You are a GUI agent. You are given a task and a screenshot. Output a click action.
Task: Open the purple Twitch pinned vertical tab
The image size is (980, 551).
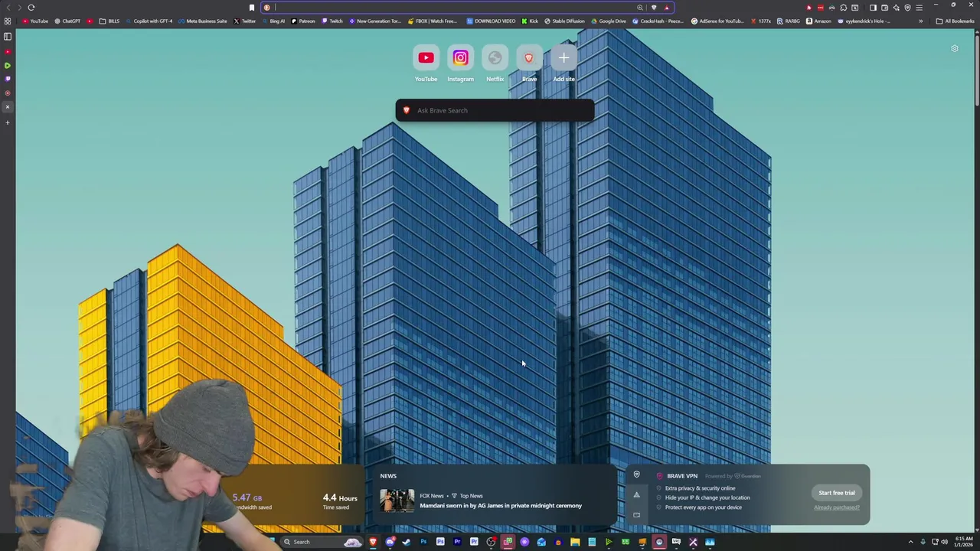coord(8,79)
